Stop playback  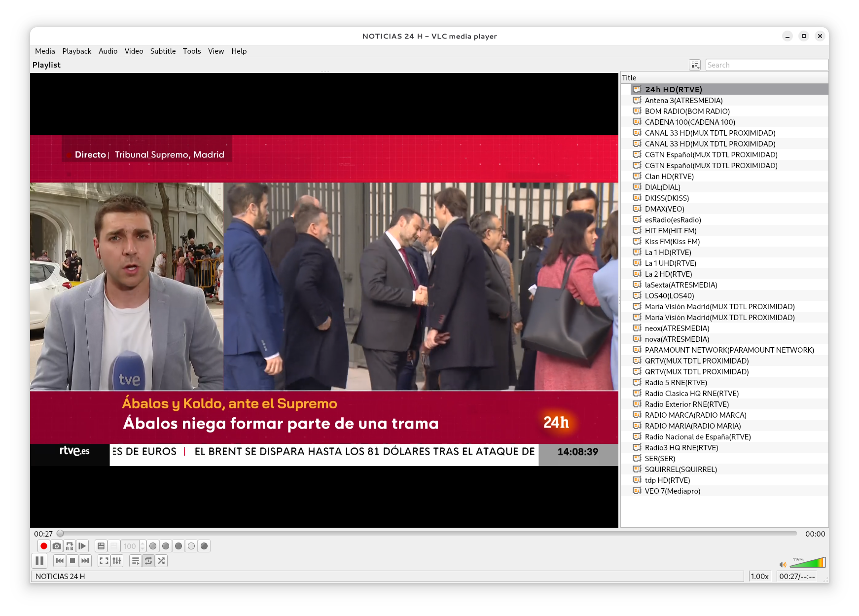[72, 561]
